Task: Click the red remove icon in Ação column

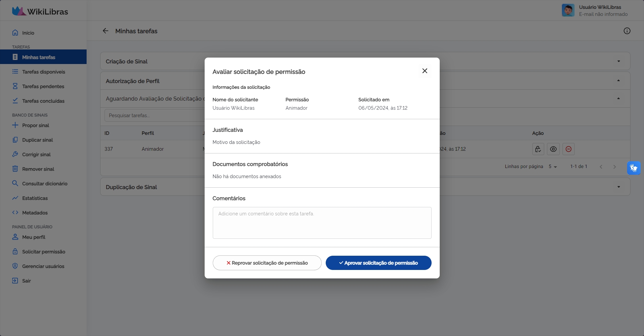Action: [x=568, y=149]
